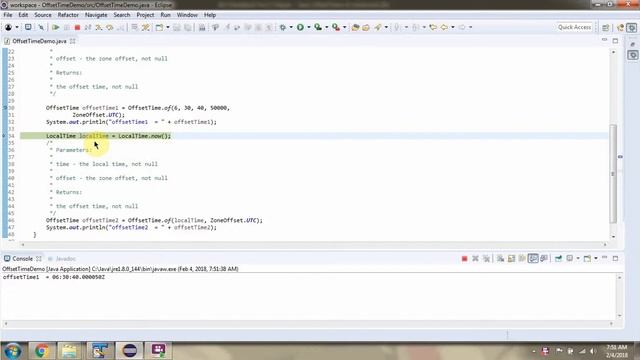Open the File menu
This screenshot has width=640, height=360.
(x=7, y=15)
